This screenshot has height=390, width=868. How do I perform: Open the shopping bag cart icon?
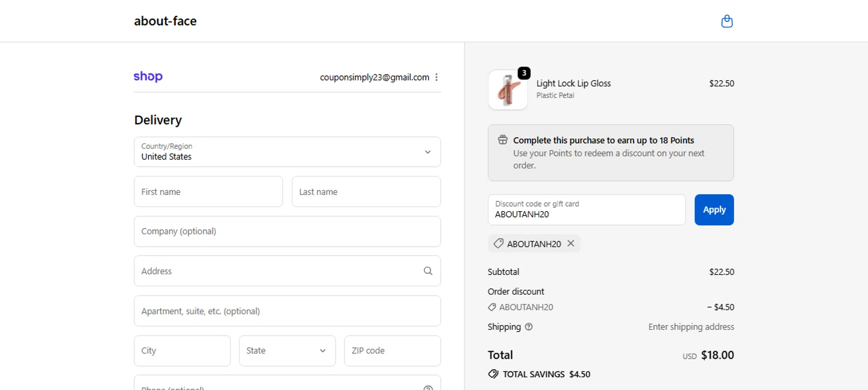pyautogui.click(x=727, y=21)
